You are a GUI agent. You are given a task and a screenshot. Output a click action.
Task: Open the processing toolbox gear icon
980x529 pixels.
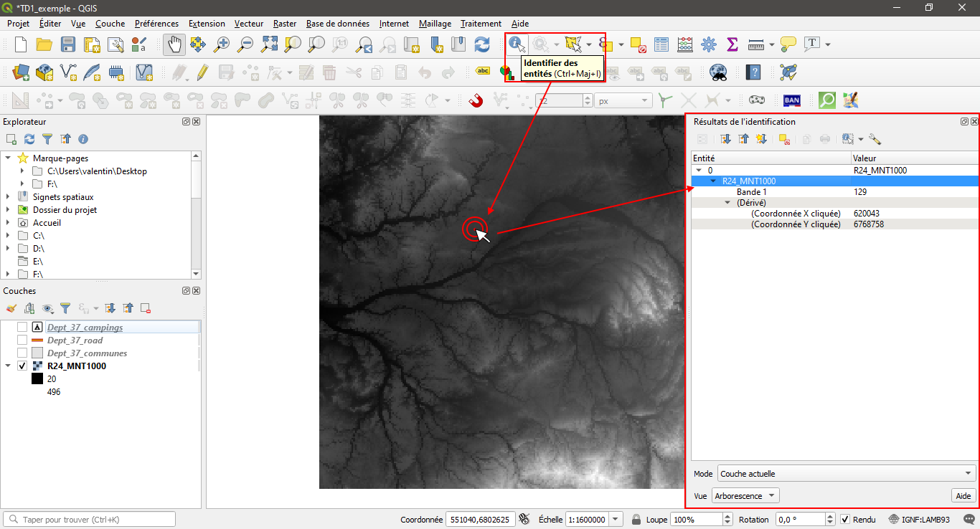coord(709,44)
